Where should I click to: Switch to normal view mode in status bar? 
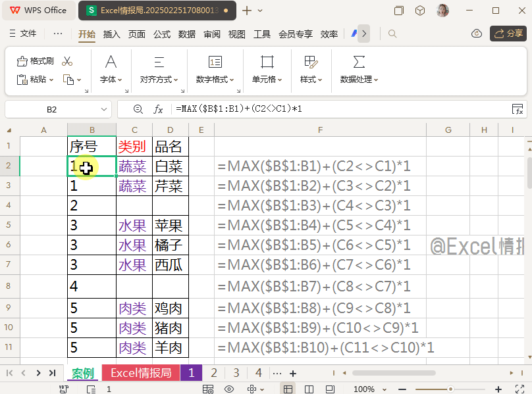coord(288,389)
